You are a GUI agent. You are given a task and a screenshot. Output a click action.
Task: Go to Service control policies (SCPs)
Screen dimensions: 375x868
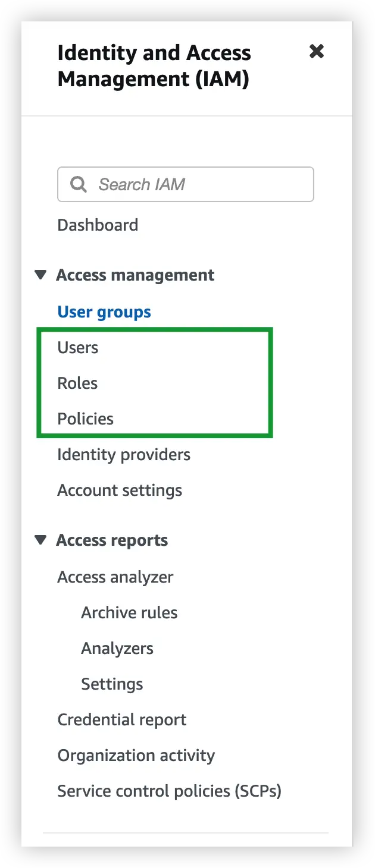click(169, 791)
